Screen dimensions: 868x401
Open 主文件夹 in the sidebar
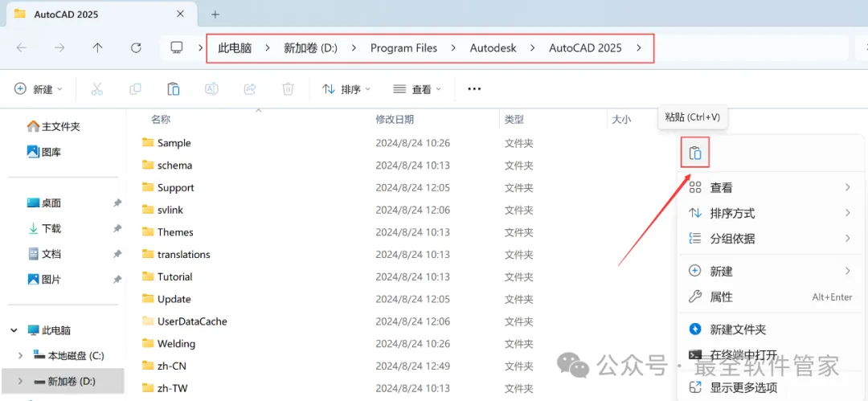pos(54,127)
